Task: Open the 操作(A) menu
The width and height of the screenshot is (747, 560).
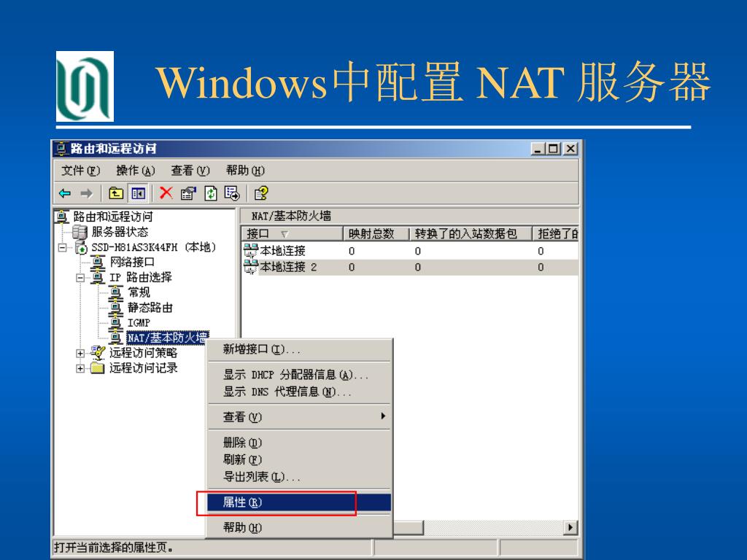Action: [x=135, y=171]
